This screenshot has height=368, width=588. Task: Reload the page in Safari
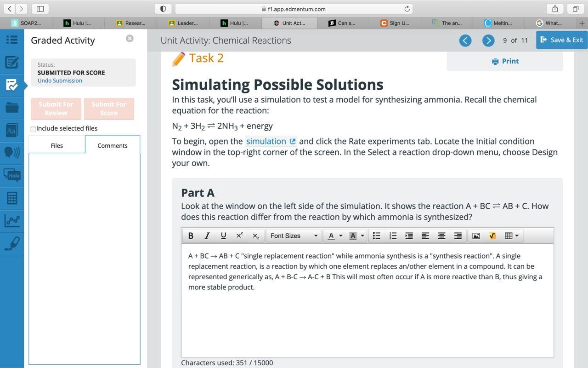(x=407, y=9)
